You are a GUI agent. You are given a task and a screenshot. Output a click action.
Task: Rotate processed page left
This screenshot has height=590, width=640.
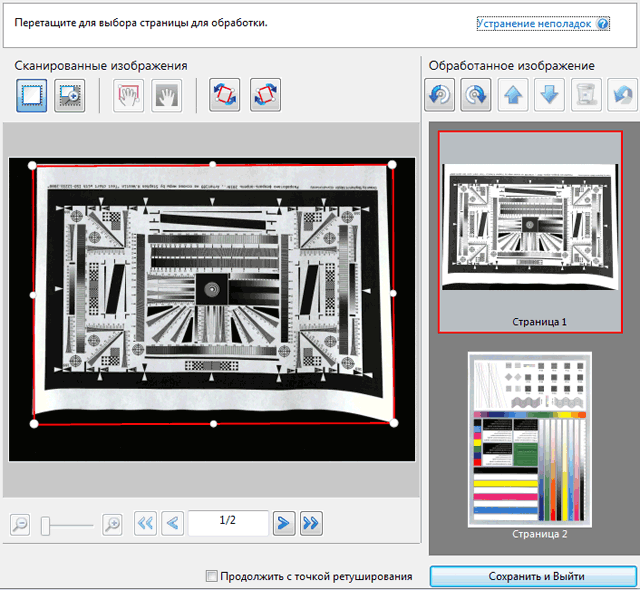coord(440,96)
